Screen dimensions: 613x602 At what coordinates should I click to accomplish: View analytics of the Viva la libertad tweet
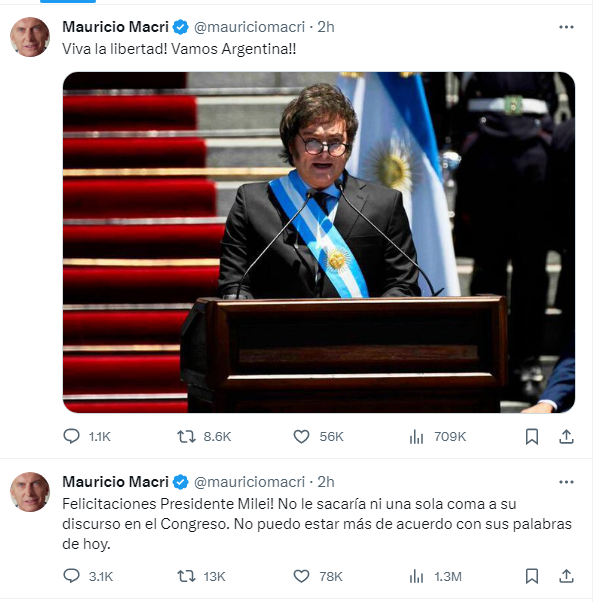417,437
